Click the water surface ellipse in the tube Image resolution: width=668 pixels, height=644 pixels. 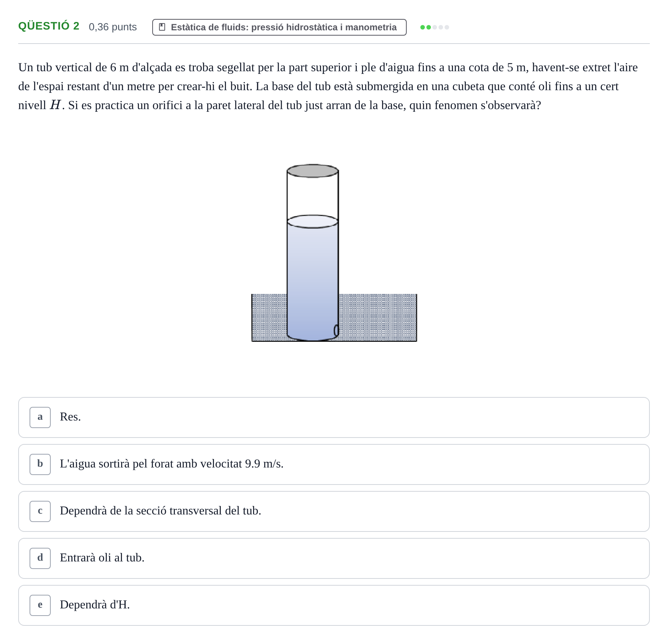[313, 222]
